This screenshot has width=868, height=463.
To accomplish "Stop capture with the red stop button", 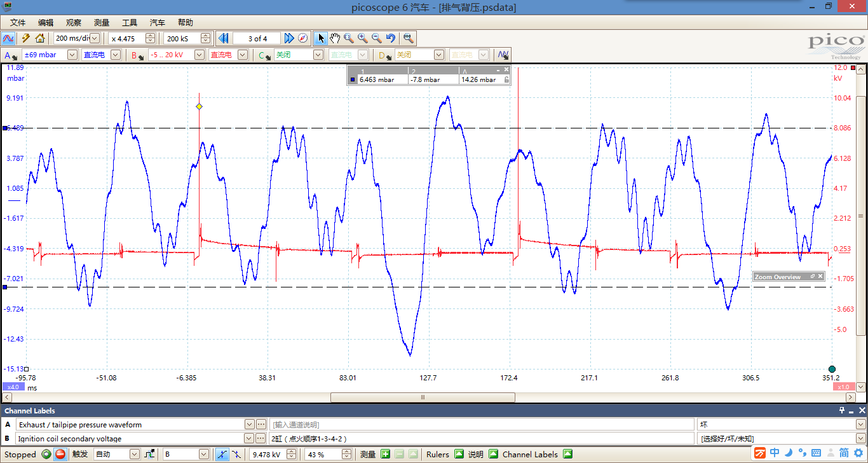I will coord(60,454).
